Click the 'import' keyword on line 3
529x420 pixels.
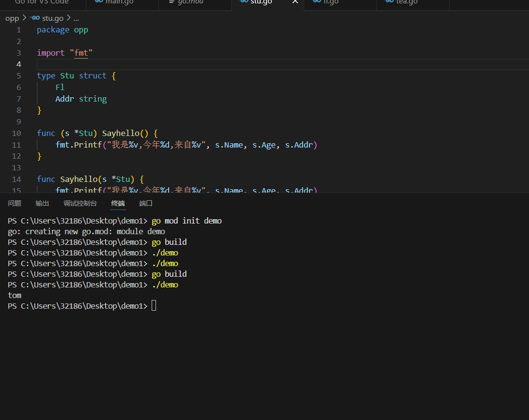tap(50, 53)
